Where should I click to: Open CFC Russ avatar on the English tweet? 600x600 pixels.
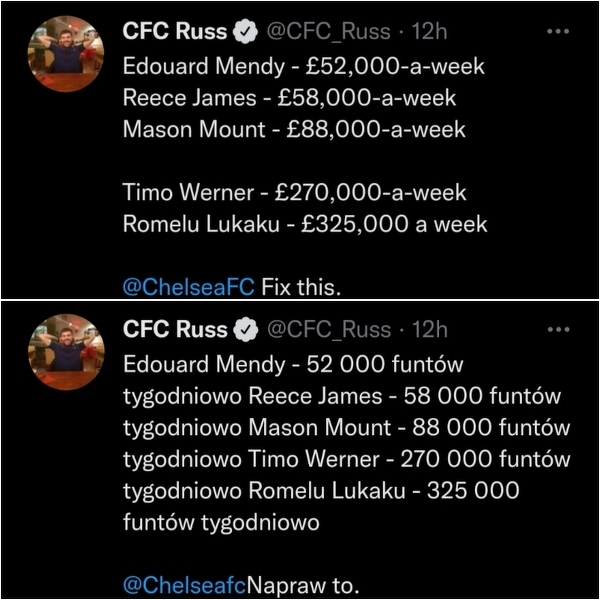pos(67,53)
